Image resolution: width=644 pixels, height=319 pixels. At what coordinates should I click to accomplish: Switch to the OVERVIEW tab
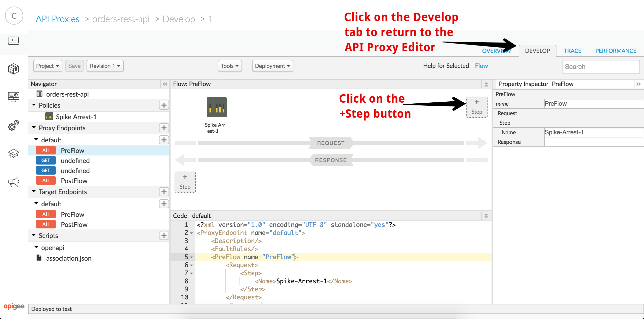pyautogui.click(x=496, y=51)
